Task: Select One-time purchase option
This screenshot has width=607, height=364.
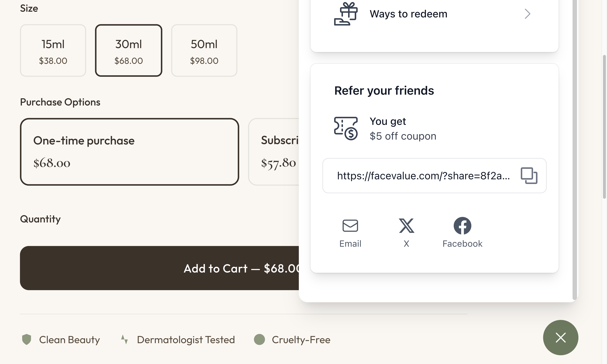Action: click(x=129, y=152)
